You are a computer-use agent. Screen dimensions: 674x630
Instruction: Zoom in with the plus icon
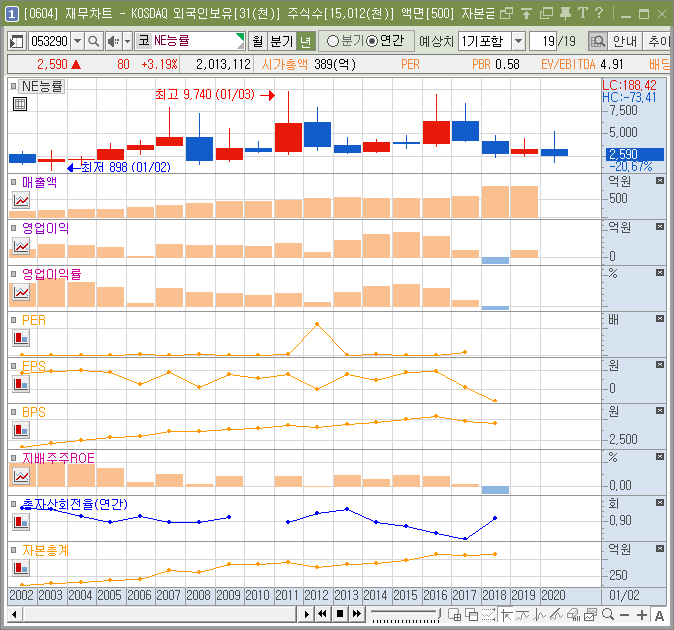coord(642,615)
